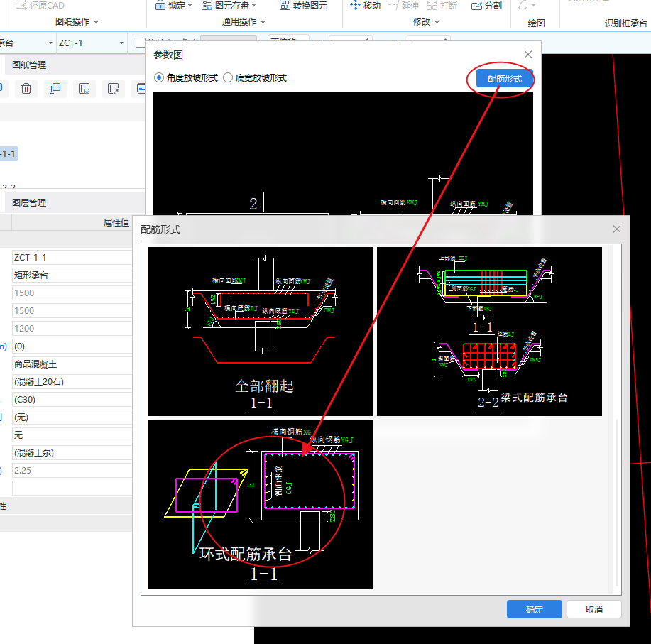Click the (混凝土泵) property field

(72, 453)
